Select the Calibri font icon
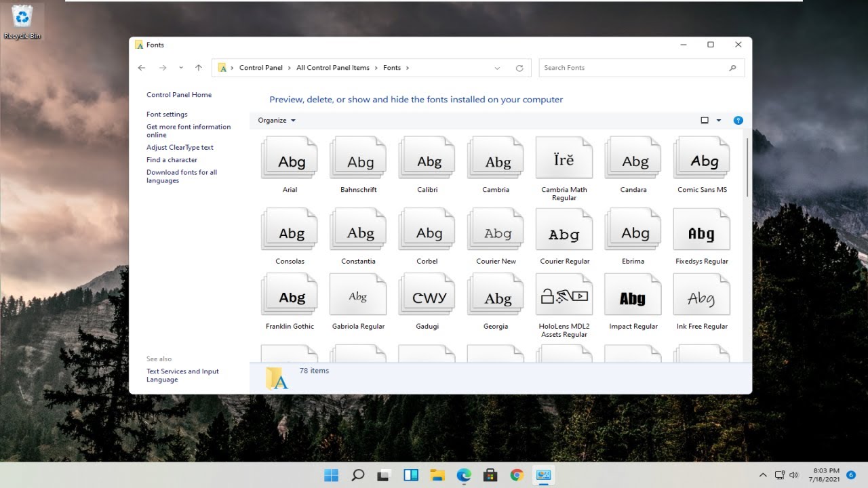868x488 pixels. [427, 158]
